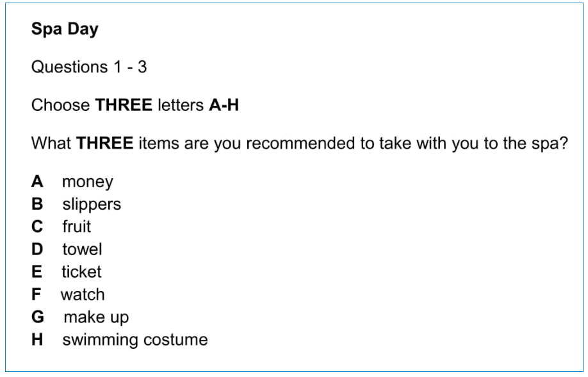588x377 pixels.
Task: Click the "Questions 1 - 3" line
Action: 89,67
